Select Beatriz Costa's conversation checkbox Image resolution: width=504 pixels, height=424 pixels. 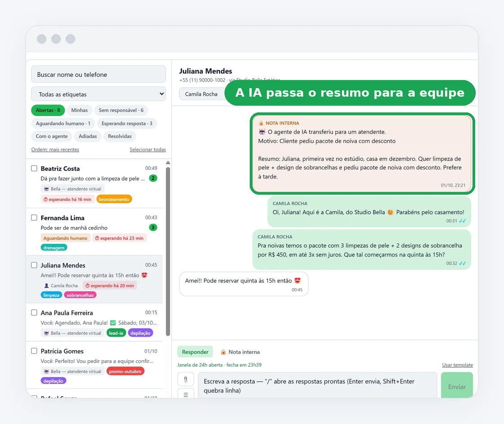pyautogui.click(x=34, y=168)
